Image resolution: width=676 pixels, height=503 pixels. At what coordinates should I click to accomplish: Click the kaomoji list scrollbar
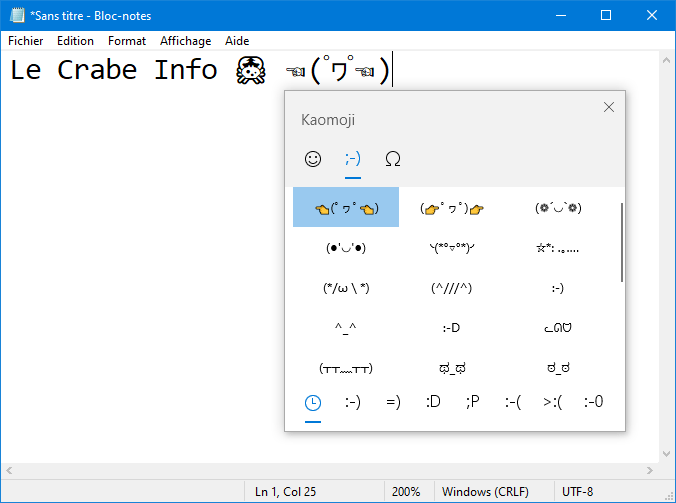tap(622, 242)
